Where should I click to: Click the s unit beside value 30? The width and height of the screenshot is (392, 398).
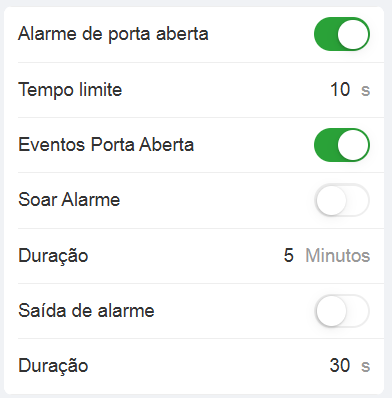coord(366,366)
